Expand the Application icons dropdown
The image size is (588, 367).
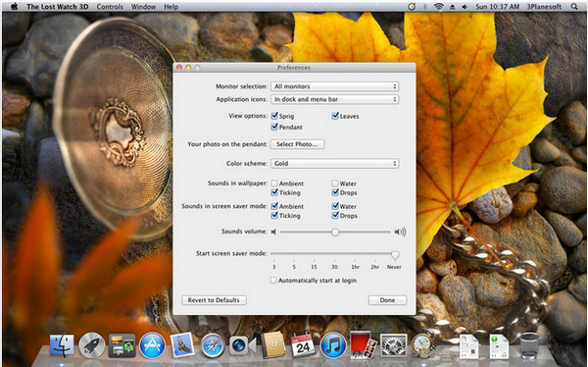(x=334, y=99)
